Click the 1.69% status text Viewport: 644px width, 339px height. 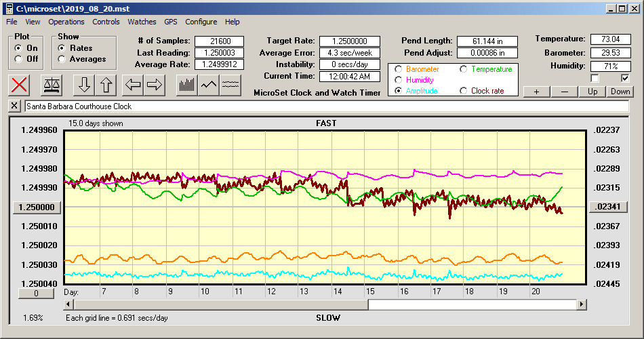click(33, 317)
